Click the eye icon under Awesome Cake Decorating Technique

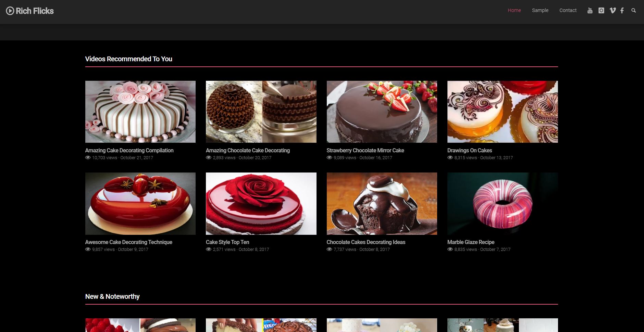88,250
